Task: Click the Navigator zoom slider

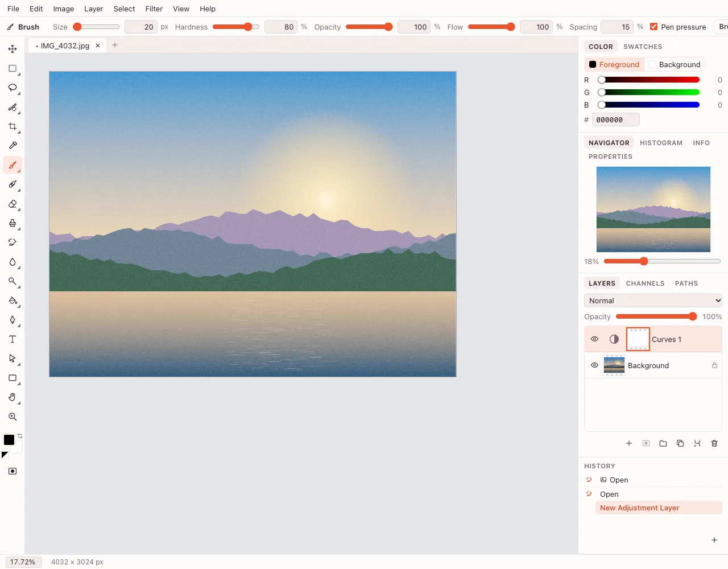Action: click(662, 261)
